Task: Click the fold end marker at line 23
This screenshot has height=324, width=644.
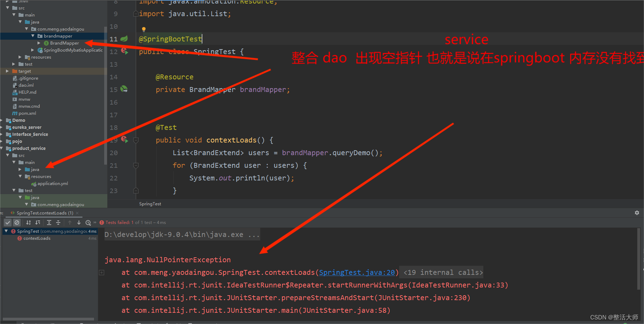Action: (136, 191)
